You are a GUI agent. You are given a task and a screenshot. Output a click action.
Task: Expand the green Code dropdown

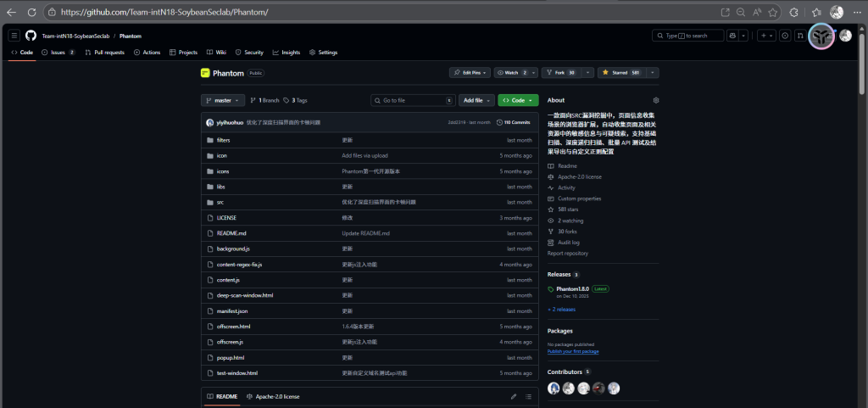[x=518, y=100]
